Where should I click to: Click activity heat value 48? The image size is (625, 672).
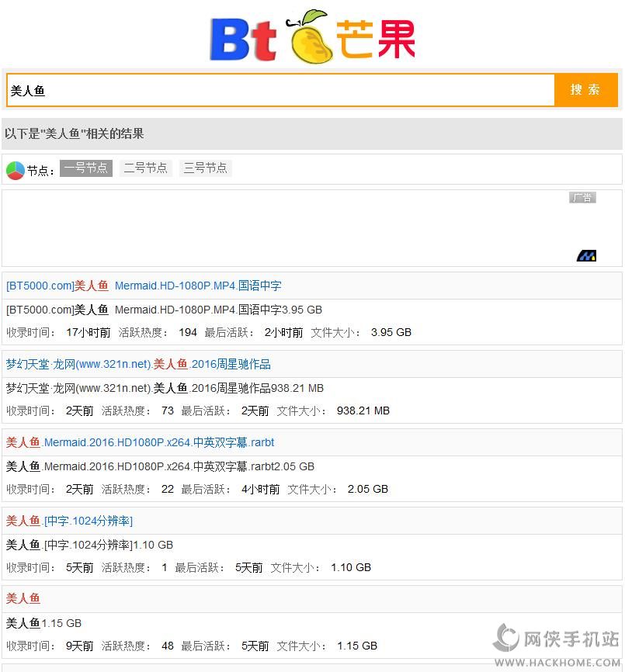pos(168,646)
